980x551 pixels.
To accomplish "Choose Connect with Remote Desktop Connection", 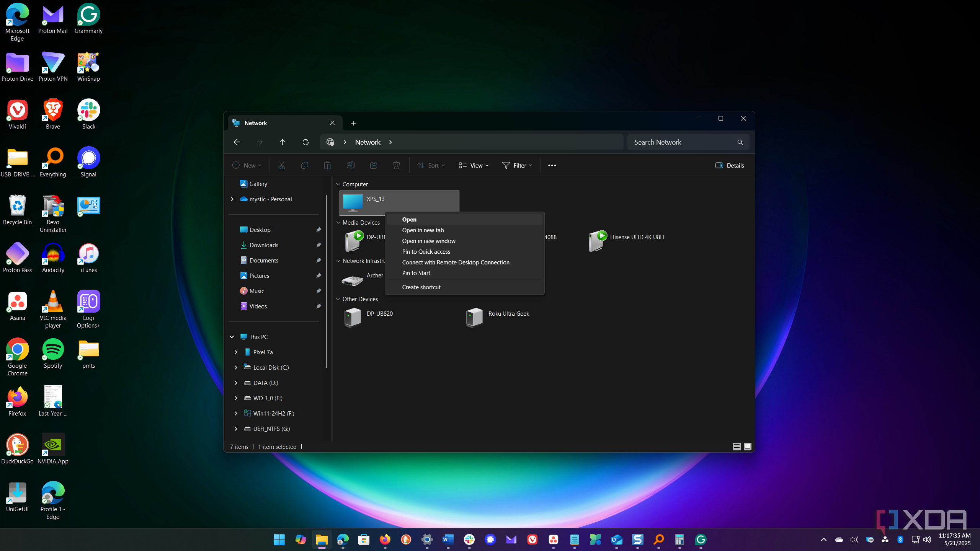I will 464,262.
